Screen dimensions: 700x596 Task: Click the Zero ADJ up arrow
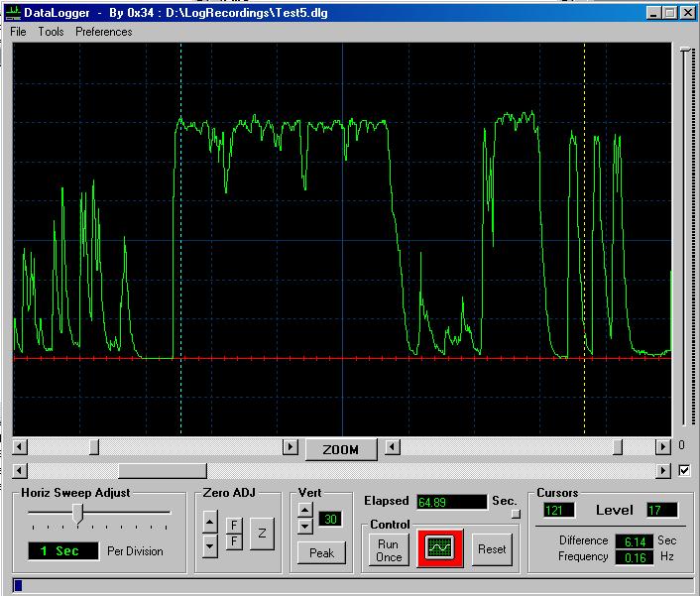pyautogui.click(x=209, y=522)
